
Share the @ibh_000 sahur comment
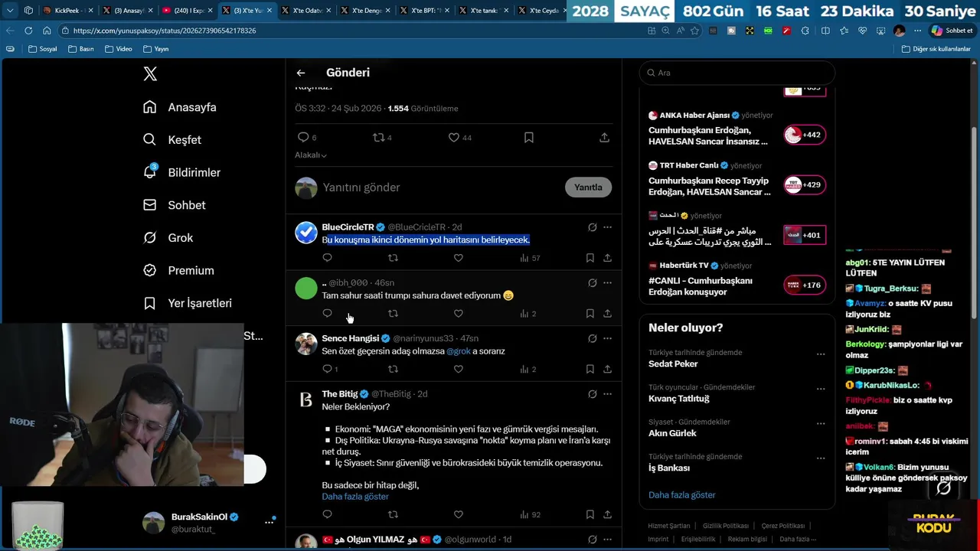pos(607,313)
